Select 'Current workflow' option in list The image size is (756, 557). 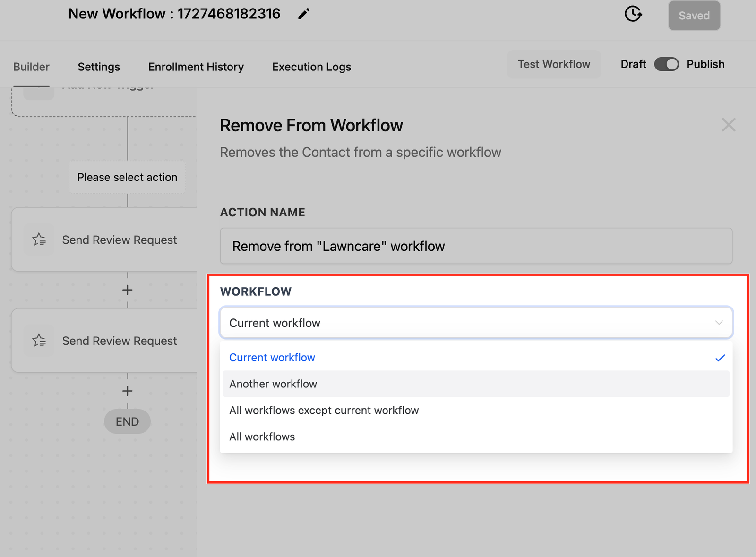[272, 358]
